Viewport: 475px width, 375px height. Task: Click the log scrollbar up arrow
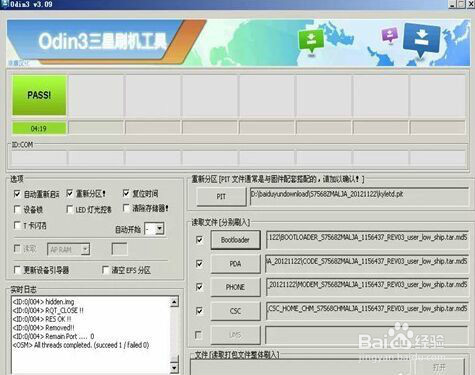pyautogui.click(x=174, y=302)
